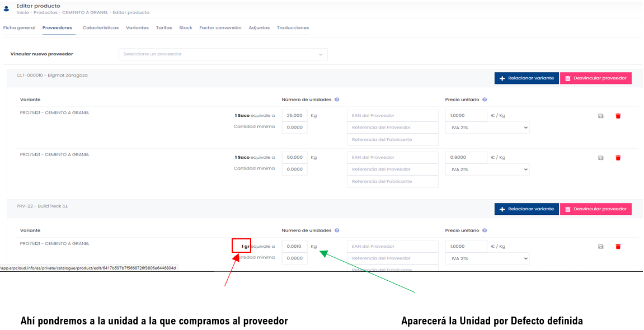Viewport: 644px width, 330px height.
Task: Open the Seleccione un proveedor dropdown
Action: pos(223,54)
